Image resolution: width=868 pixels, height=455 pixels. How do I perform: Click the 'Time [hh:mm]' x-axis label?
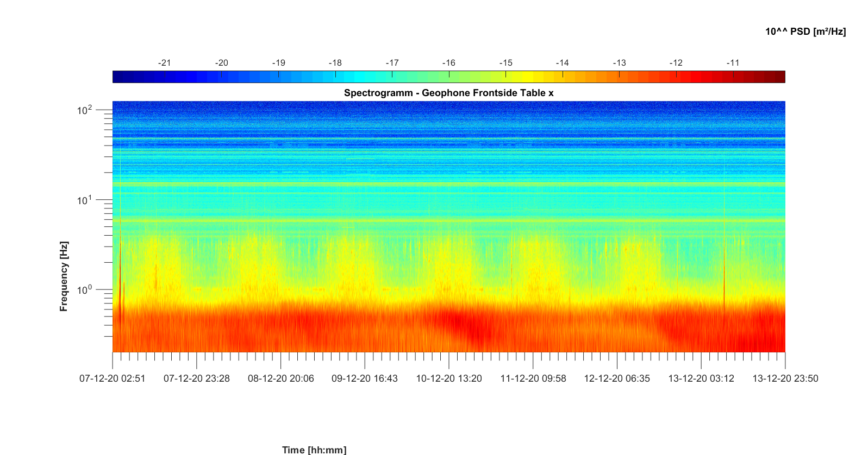click(314, 450)
